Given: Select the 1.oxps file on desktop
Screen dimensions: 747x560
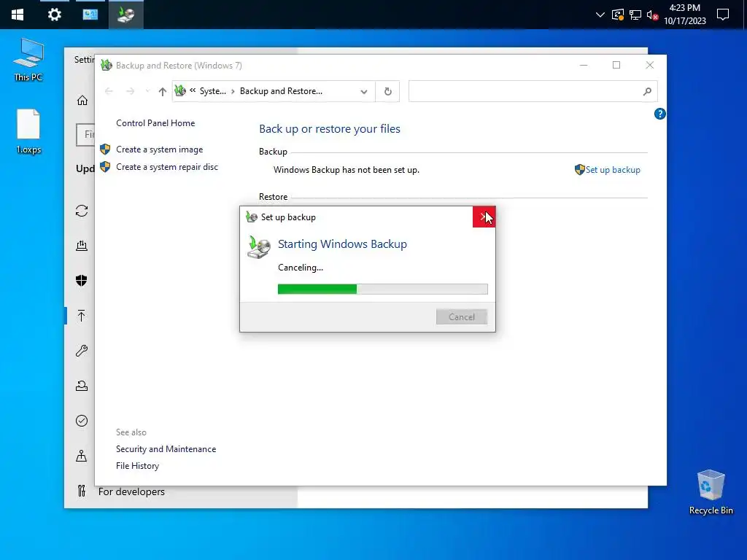Looking at the screenshot, I should click(x=28, y=131).
